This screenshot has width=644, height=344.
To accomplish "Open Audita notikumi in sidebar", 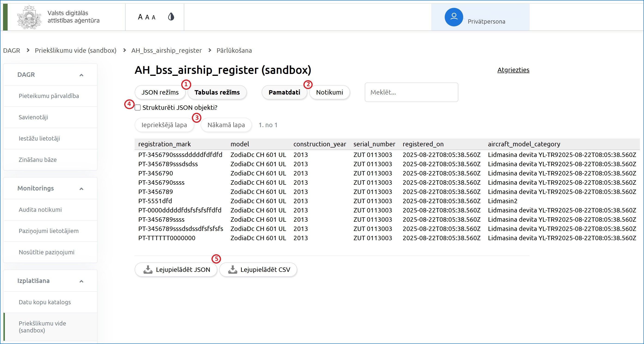I will [x=50, y=209].
